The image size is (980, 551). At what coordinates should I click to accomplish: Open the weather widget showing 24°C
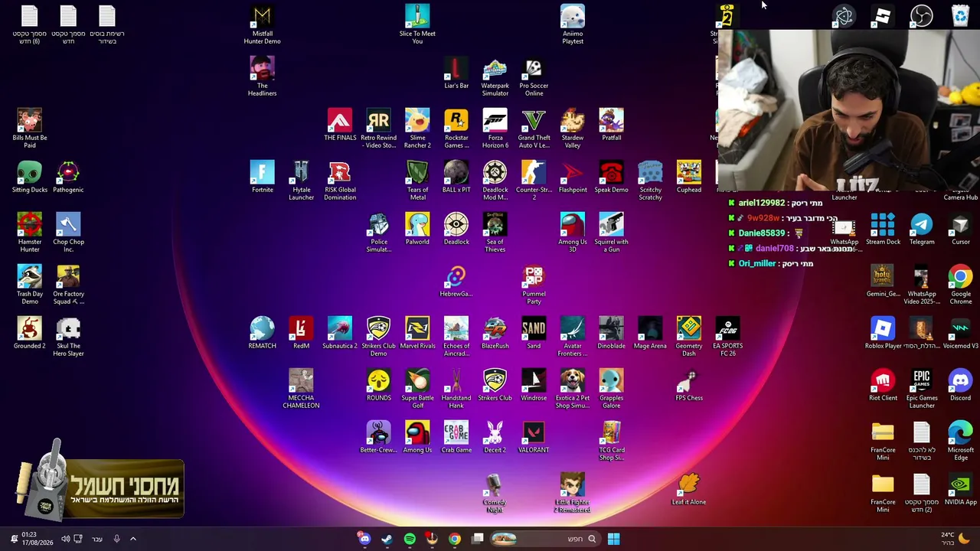[954, 539]
